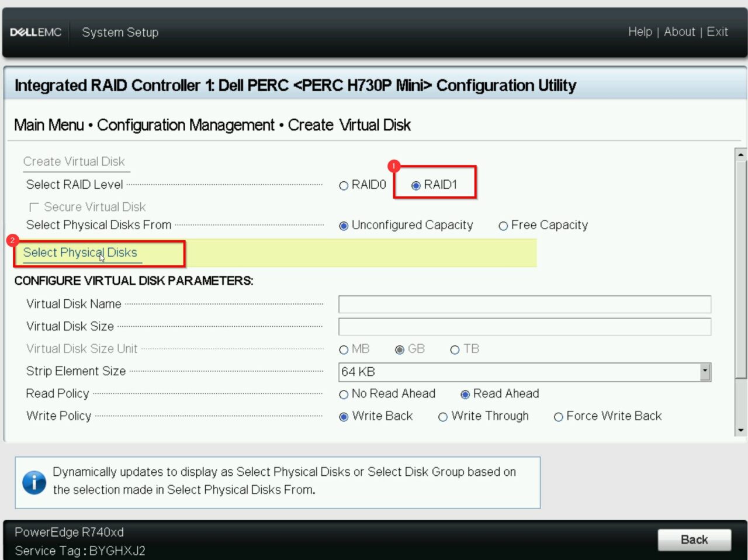Open Select Physical Disks
Viewport: 748px width, 560px height.
(x=80, y=253)
